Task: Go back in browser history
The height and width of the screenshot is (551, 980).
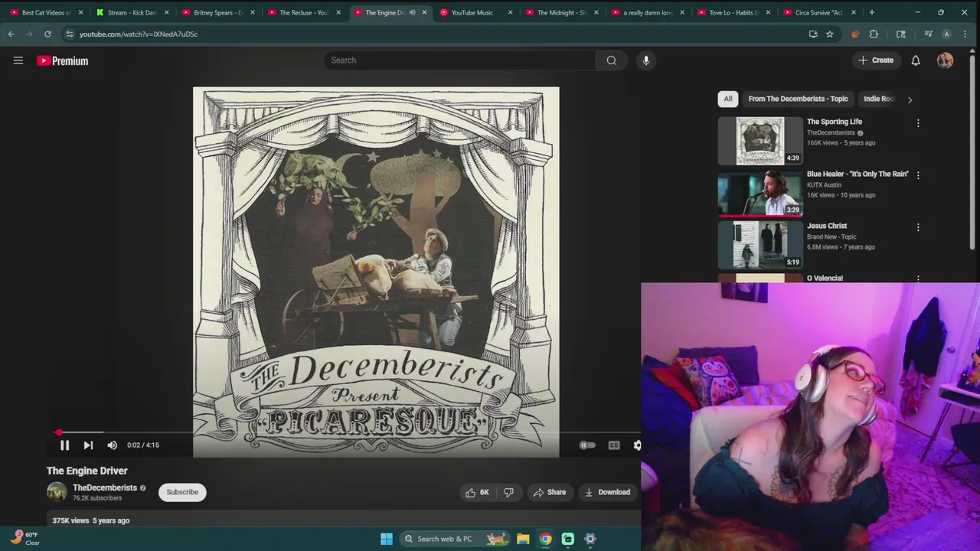Action: click(x=11, y=34)
